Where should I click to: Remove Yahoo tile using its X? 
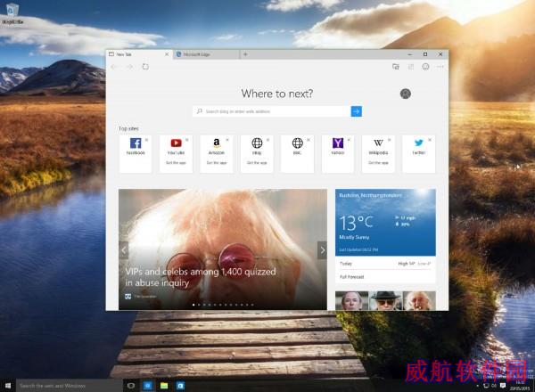coord(349,140)
